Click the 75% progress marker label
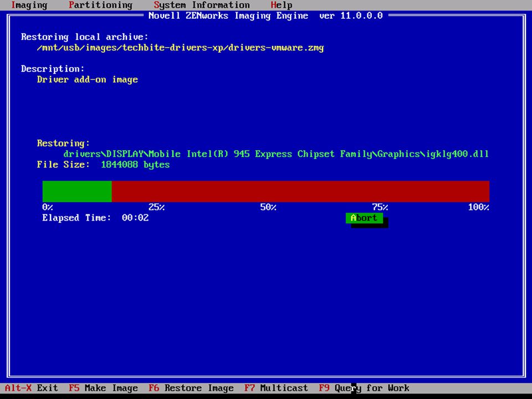Viewport: 532px width, 399px height. pos(380,207)
